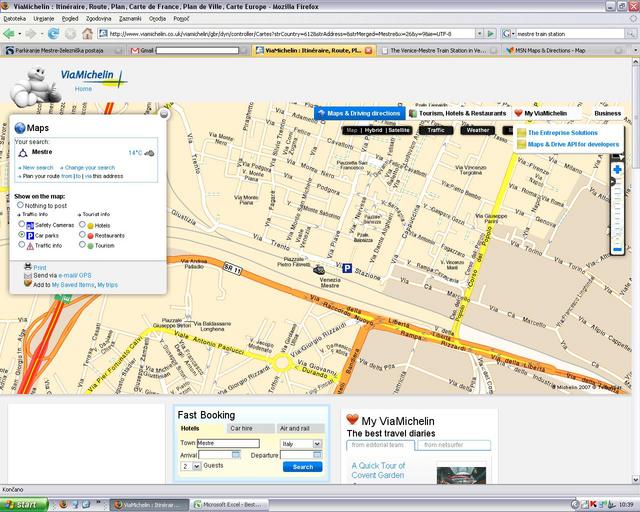This screenshot has width=640, height=512.
Task: Click the weather cloud icon beside 14°C
Action: click(149, 153)
